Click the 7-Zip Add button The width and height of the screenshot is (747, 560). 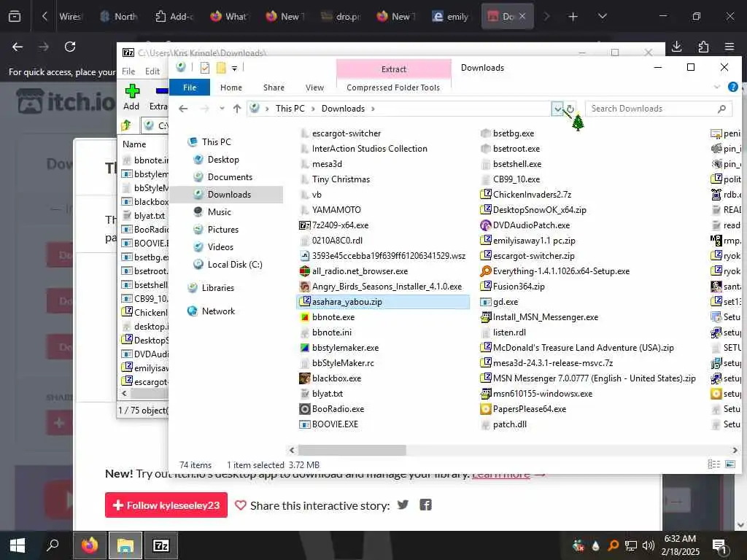coord(131,97)
